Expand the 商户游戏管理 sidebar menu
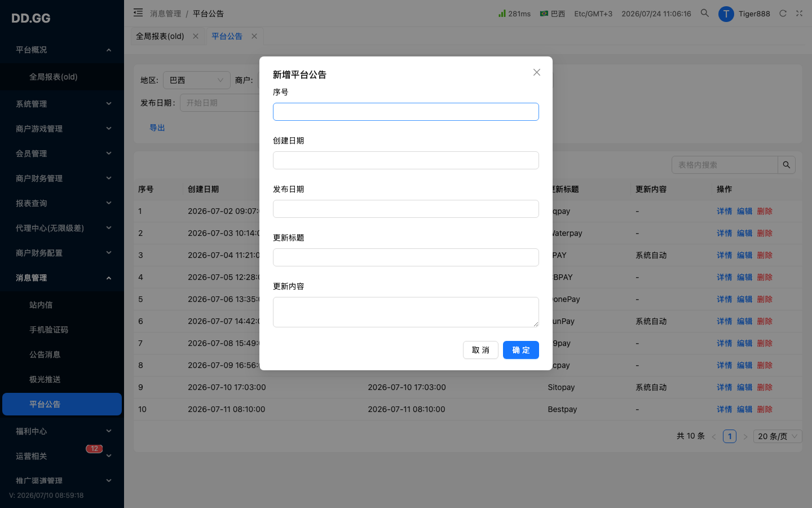Viewport: 812px width, 508px height. pyautogui.click(x=62, y=129)
